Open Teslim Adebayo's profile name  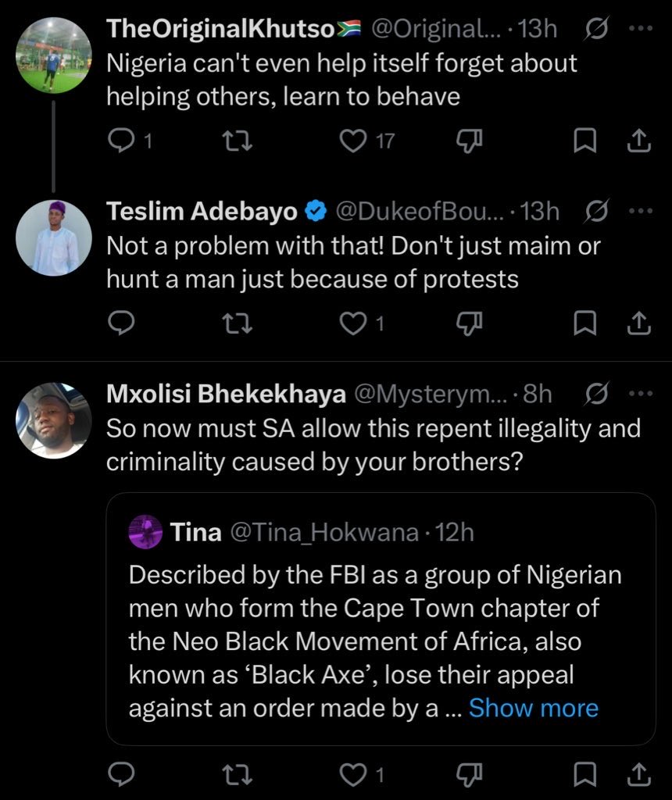click(202, 211)
